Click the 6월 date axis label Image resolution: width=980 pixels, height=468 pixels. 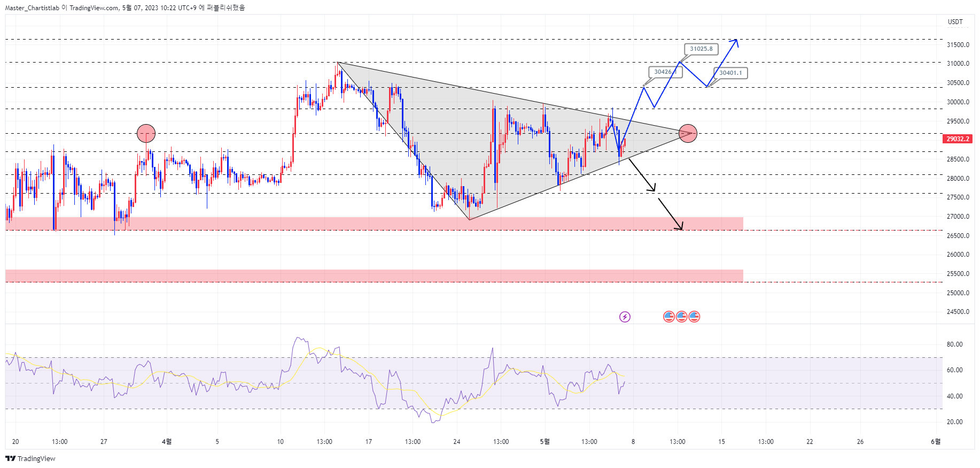[935, 441]
